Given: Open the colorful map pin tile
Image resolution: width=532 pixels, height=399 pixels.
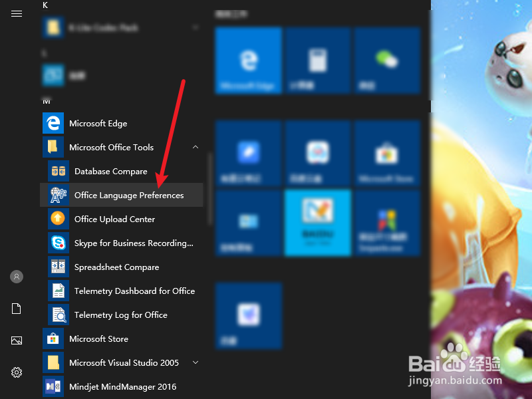Looking at the screenshot, I should pyautogui.click(x=387, y=223).
